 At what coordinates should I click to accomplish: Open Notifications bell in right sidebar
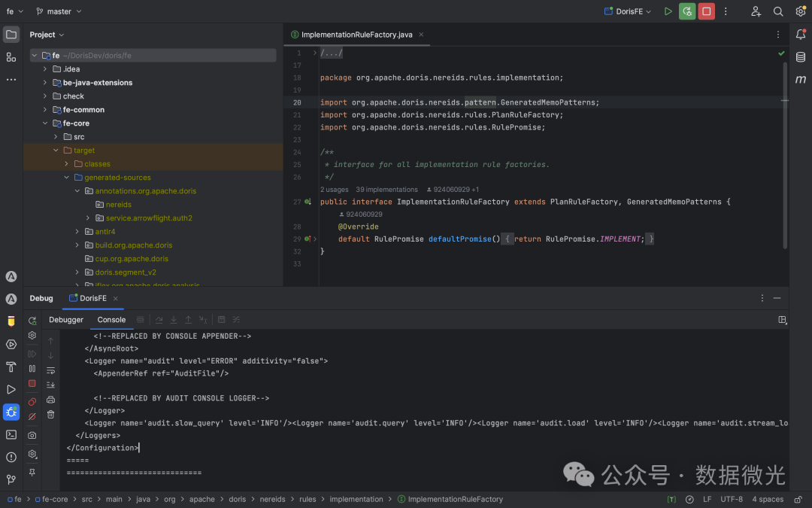(x=801, y=34)
